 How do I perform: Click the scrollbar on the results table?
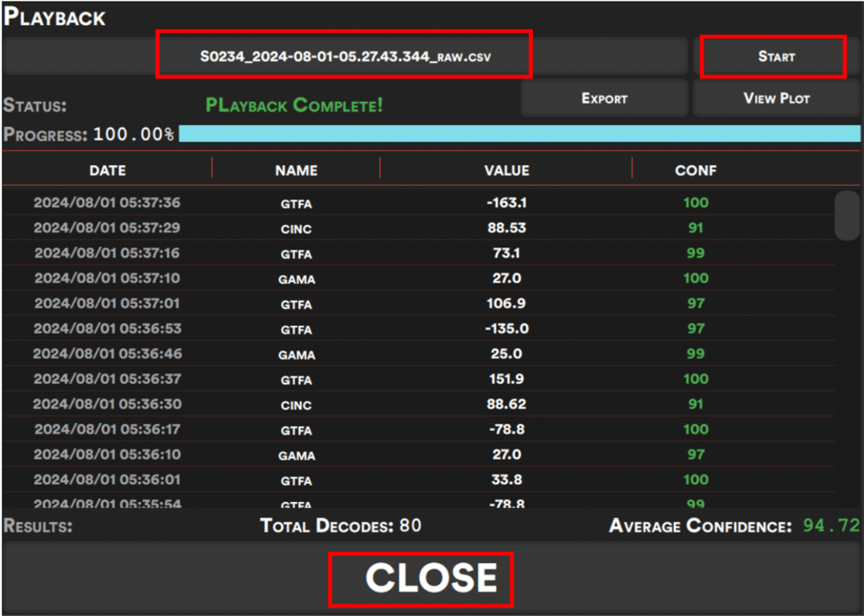pyautogui.click(x=845, y=216)
